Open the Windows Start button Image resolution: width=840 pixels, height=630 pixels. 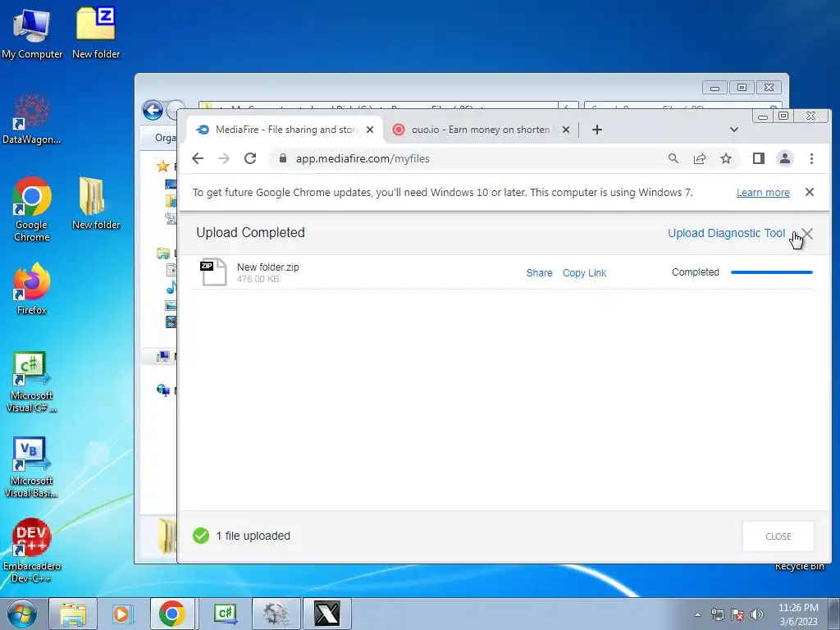22,614
